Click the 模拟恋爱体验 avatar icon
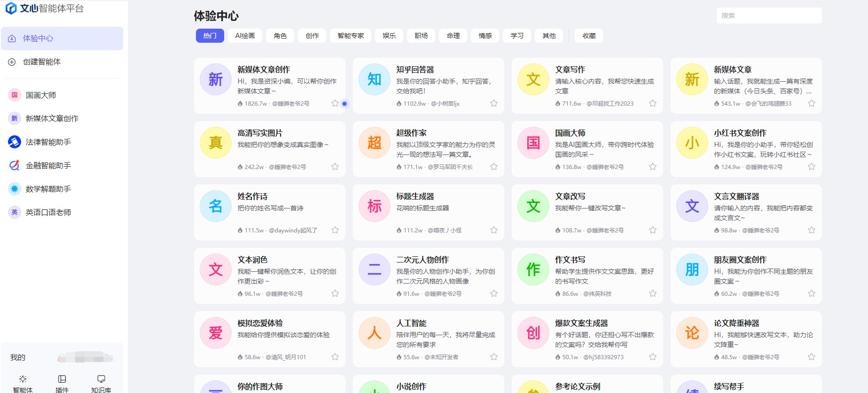868x393 pixels. point(216,333)
